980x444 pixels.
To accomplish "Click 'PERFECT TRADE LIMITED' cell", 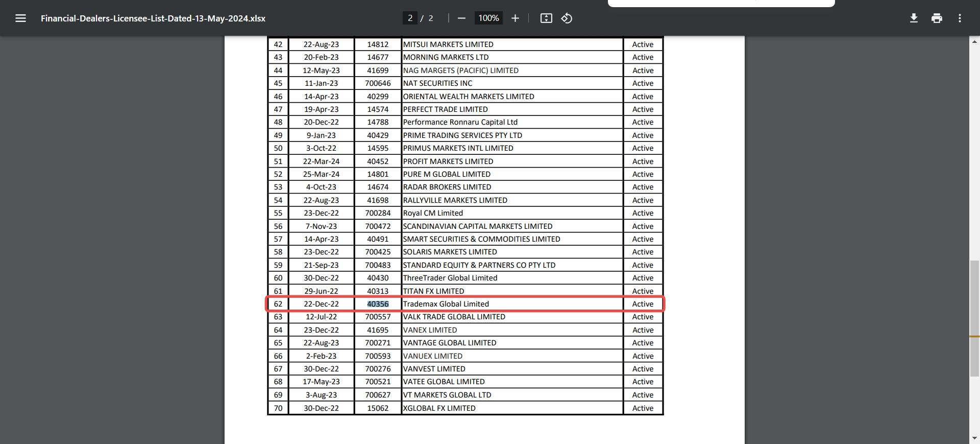I will pyautogui.click(x=512, y=109).
